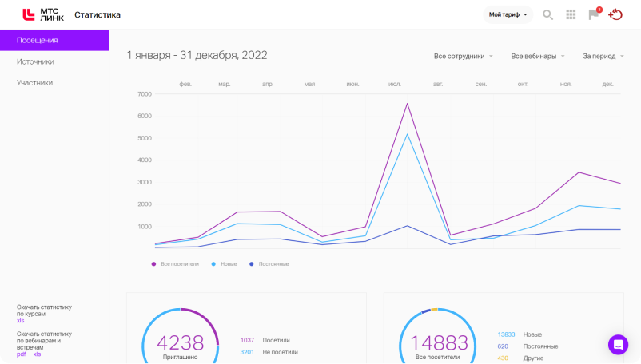Select the Посещения sidebar tab
The image size is (641, 364).
tap(54, 40)
